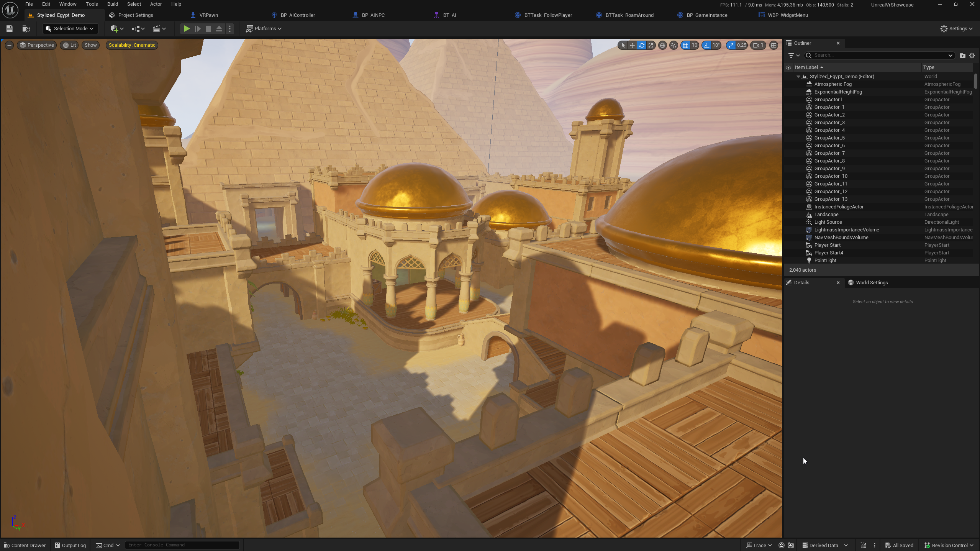
Task: Select the translate (move) gizmo tool
Action: [x=632, y=45]
